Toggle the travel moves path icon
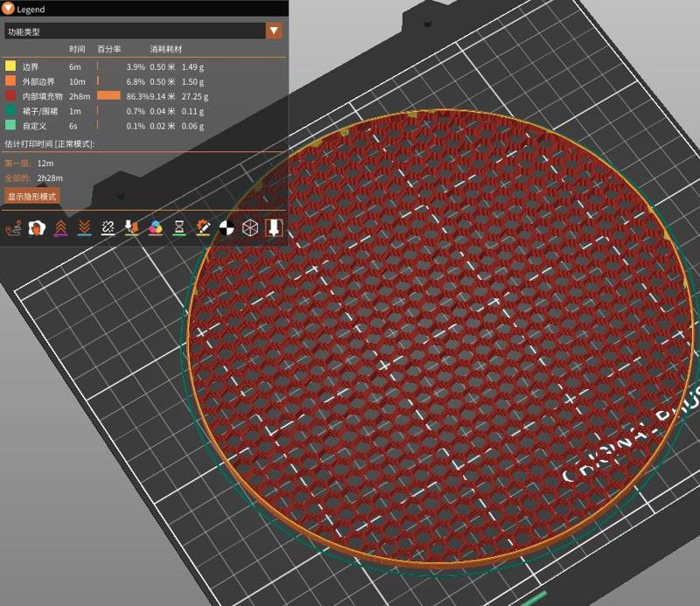The height and width of the screenshot is (606, 700). click(x=10, y=227)
